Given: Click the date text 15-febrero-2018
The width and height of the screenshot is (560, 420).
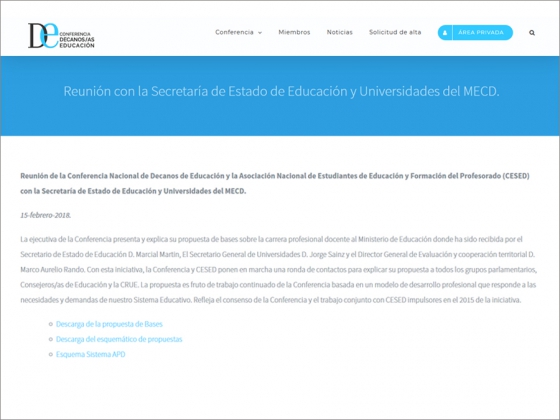Looking at the screenshot, I should [46, 215].
